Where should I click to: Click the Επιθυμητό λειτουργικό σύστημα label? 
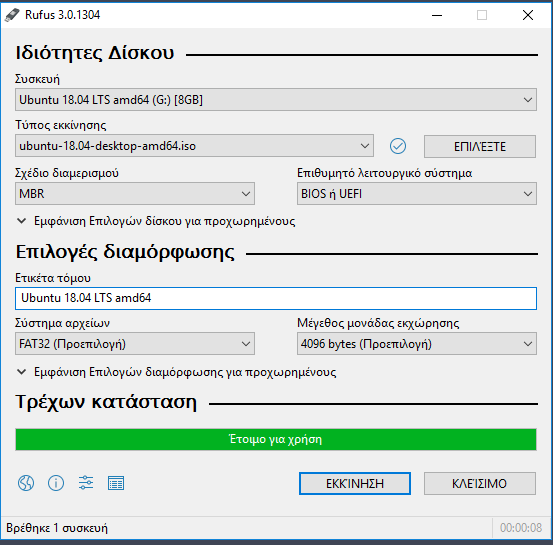(x=384, y=173)
